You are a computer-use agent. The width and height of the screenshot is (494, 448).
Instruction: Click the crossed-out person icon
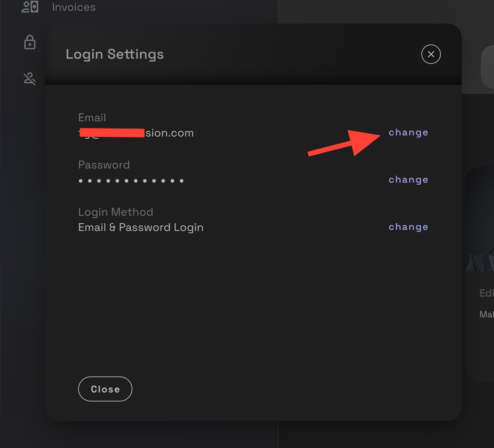[30, 79]
